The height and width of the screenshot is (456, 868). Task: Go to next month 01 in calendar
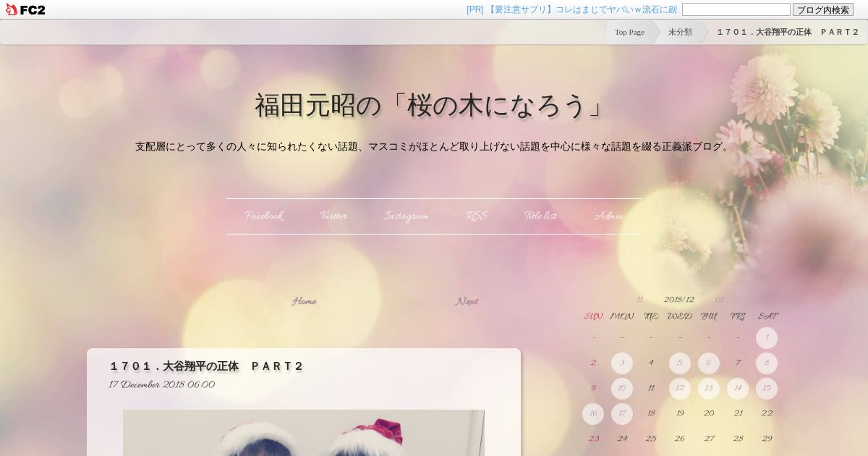(x=719, y=300)
